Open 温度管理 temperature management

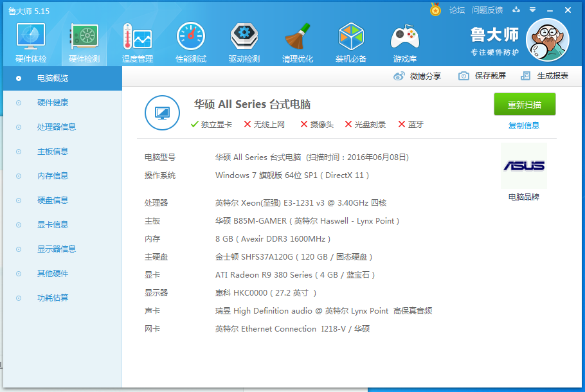(138, 42)
